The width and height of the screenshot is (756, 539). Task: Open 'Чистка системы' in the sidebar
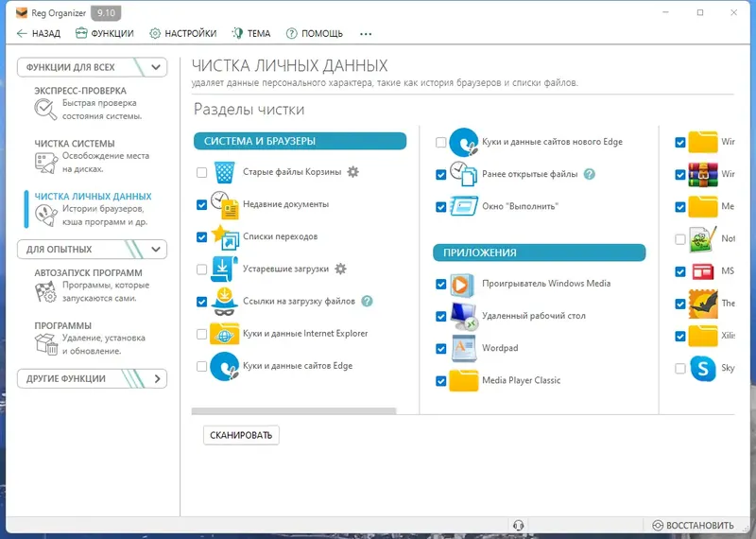click(92, 156)
